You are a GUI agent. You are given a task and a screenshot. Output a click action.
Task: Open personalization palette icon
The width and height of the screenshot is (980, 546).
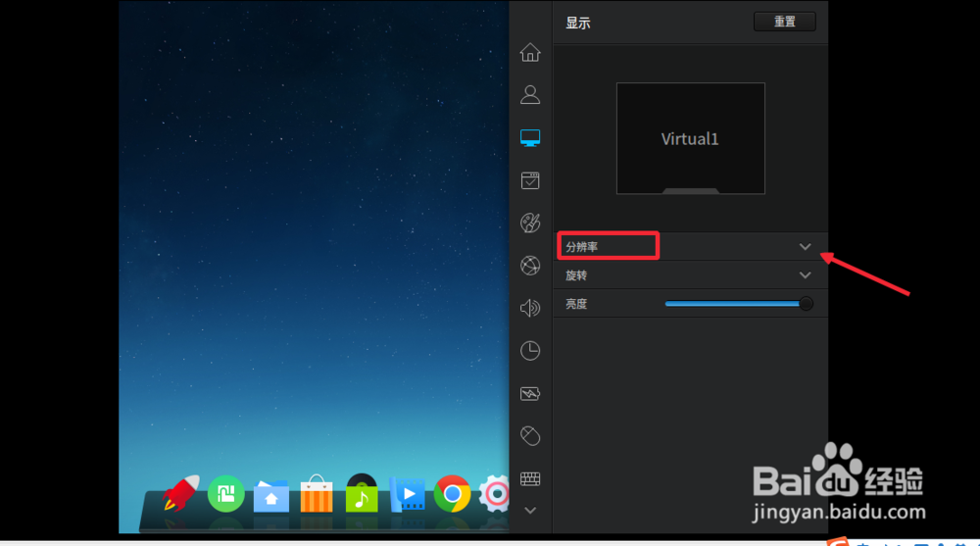(x=530, y=223)
